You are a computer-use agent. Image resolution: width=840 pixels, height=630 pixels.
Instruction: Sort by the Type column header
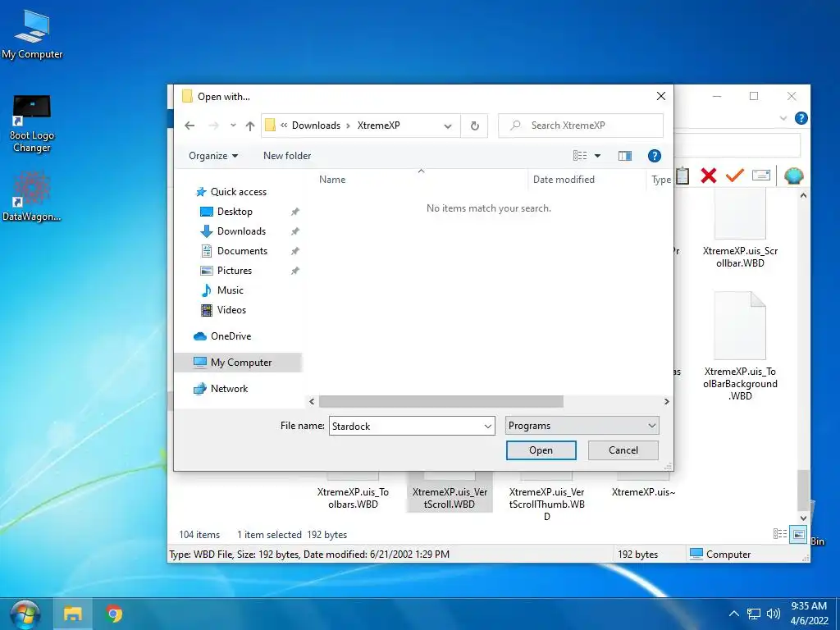660,180
